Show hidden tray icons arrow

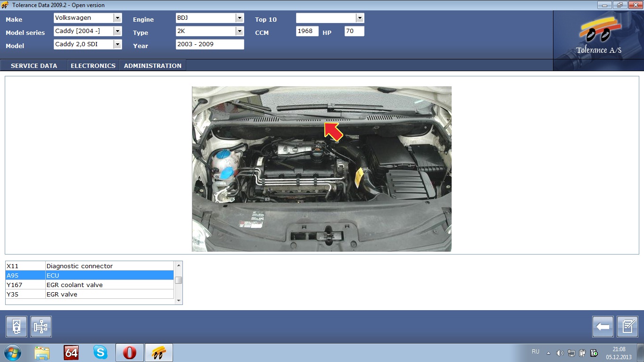coord(548,353)
